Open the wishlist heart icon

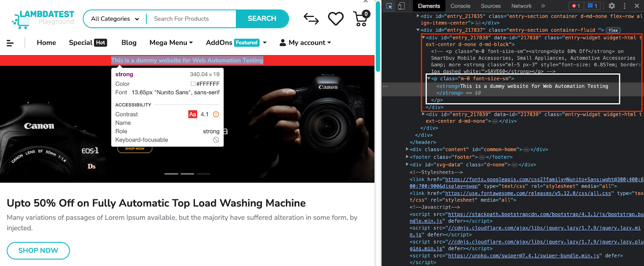pos(336,19)
